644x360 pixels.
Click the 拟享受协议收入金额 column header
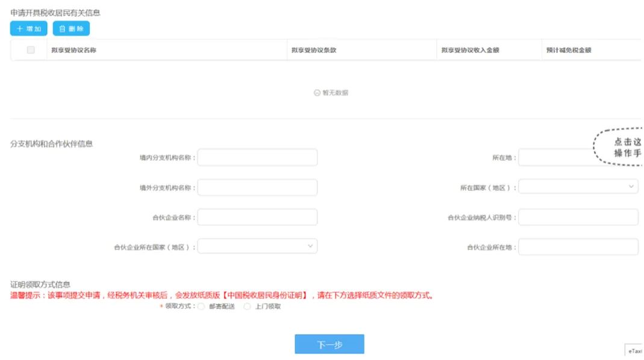(470, 50)
